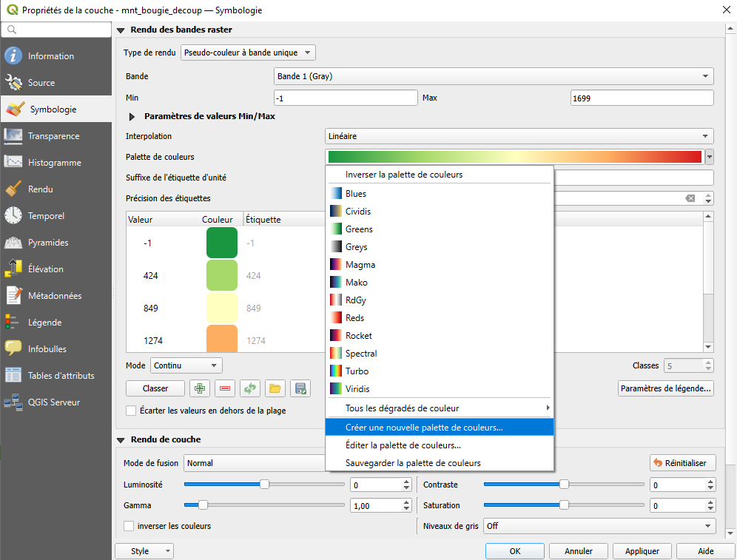Expand Paramètres de valeurs Min/Max section
Screen dimensions: 737x560
tap(133, 117)
